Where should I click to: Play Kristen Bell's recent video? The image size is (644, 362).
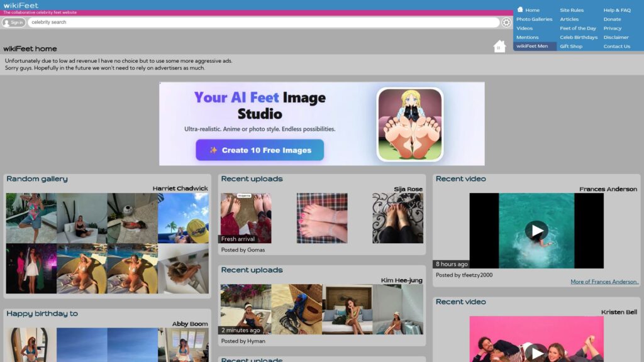tap(536, 352)
